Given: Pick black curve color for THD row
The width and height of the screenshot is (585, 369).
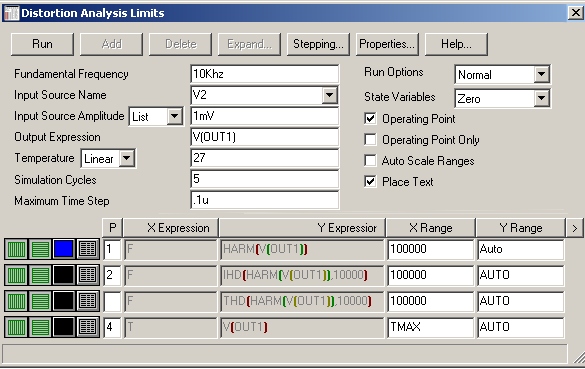Looking at the screenshot, I should tap(64, 301).
